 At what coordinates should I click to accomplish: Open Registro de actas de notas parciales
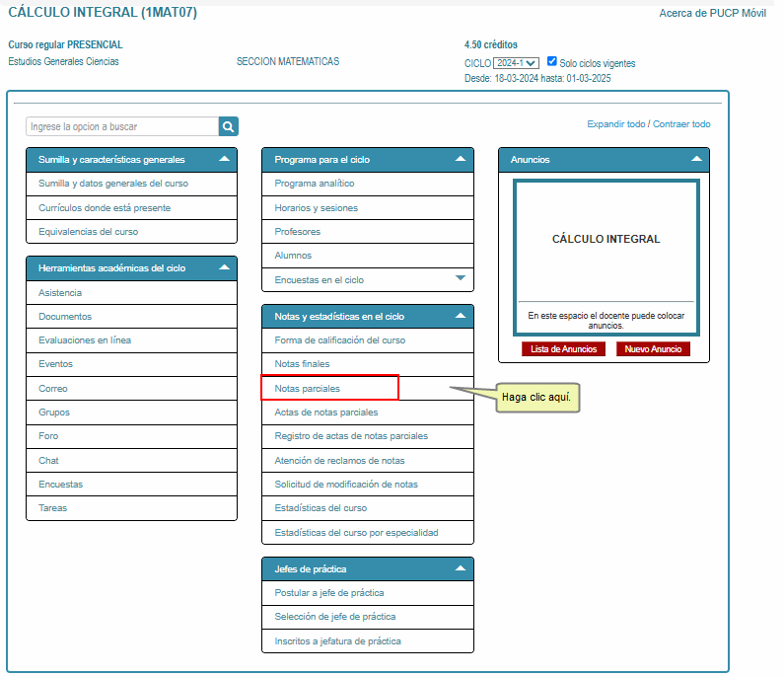[x=368, y=436]
